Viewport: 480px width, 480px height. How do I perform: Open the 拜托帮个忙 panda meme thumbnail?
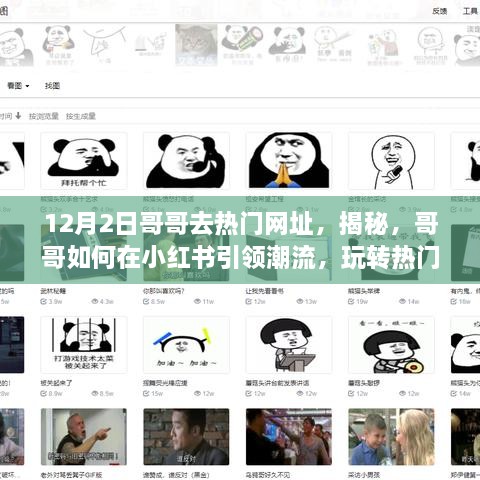[x=84, y=161]
